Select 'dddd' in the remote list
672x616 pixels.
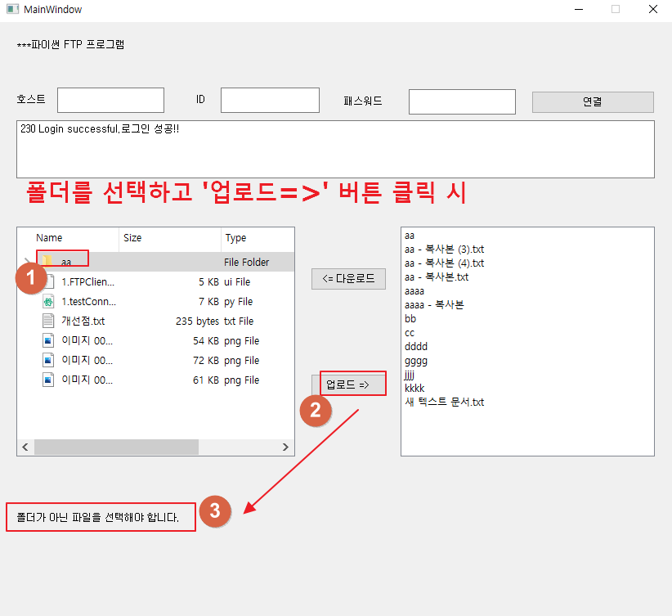[416, 346]
